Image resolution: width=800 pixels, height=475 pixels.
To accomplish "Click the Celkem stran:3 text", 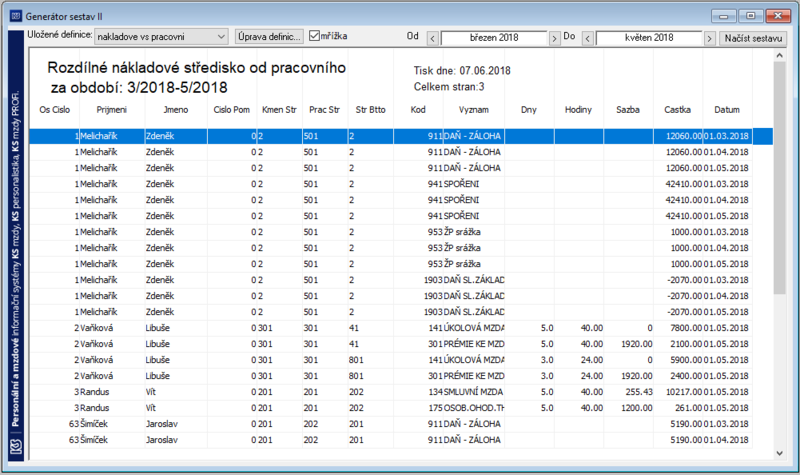I will 449,87.
